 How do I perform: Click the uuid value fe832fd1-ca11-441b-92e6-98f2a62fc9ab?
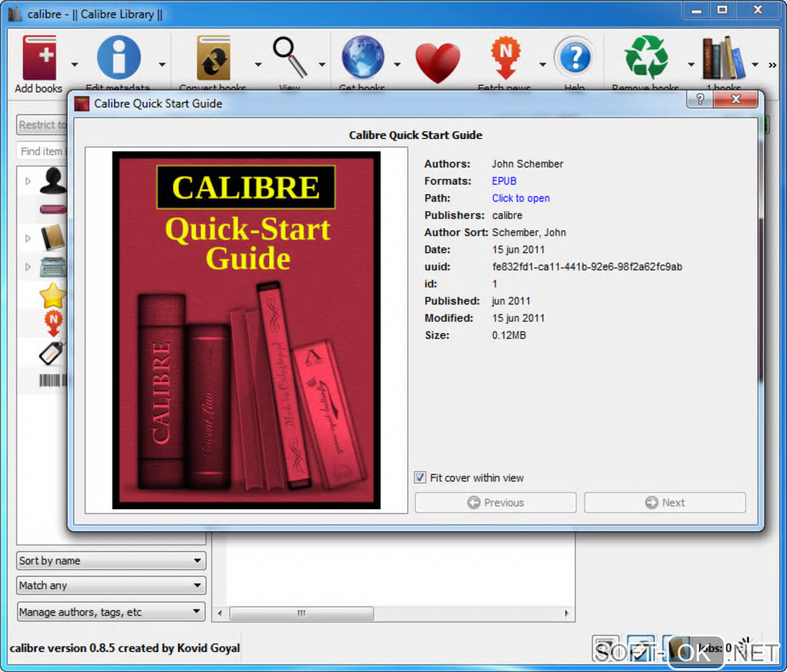point(586,266)
